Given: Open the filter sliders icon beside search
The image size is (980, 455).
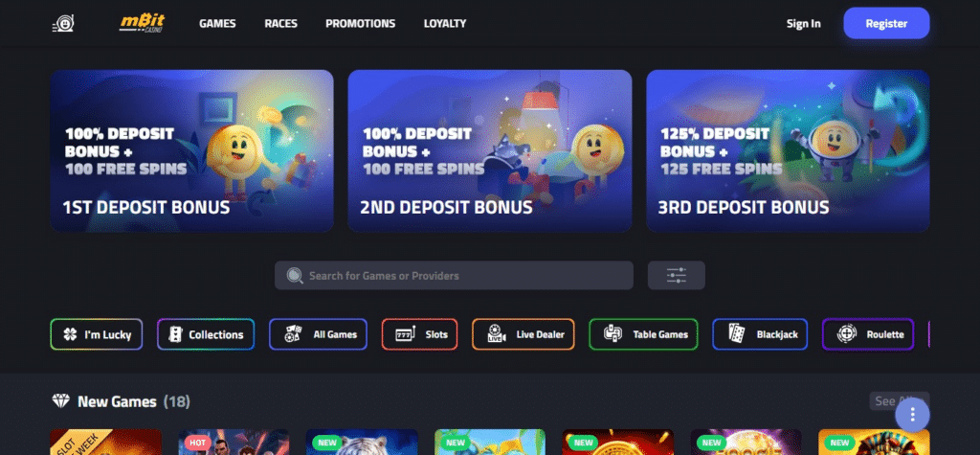Looking at the screenshot, I should coord(677,275).
